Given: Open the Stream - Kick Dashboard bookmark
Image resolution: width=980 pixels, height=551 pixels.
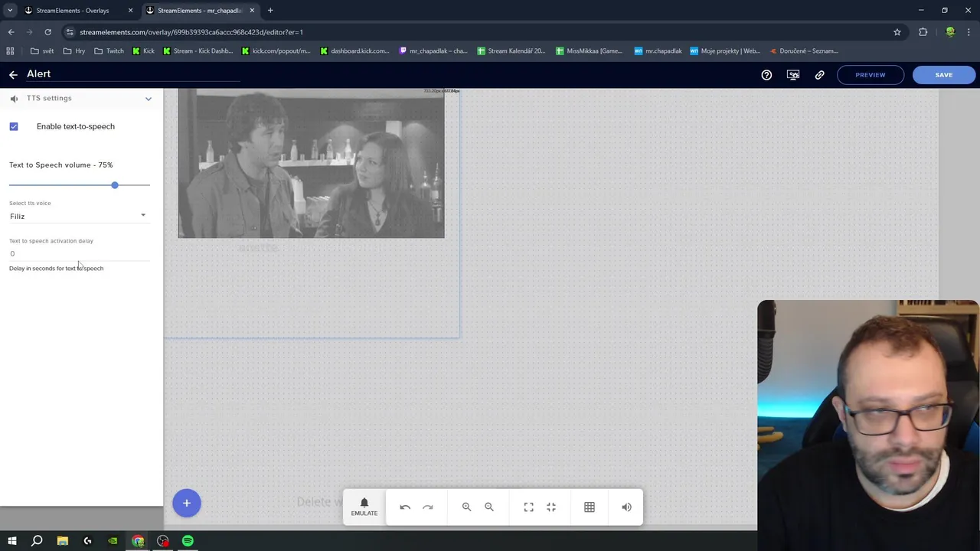Looking at the screenshot, I should [198, 51].
